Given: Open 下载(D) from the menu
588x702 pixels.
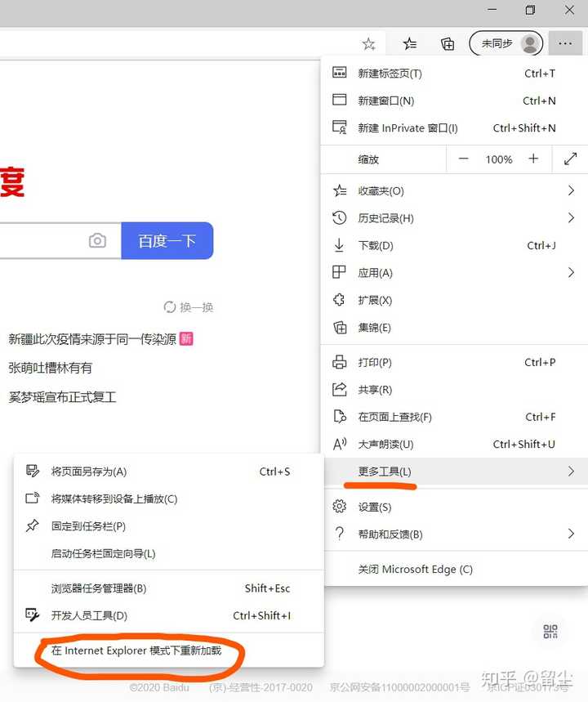Looking at the screenshot, I should coord(454,246).
